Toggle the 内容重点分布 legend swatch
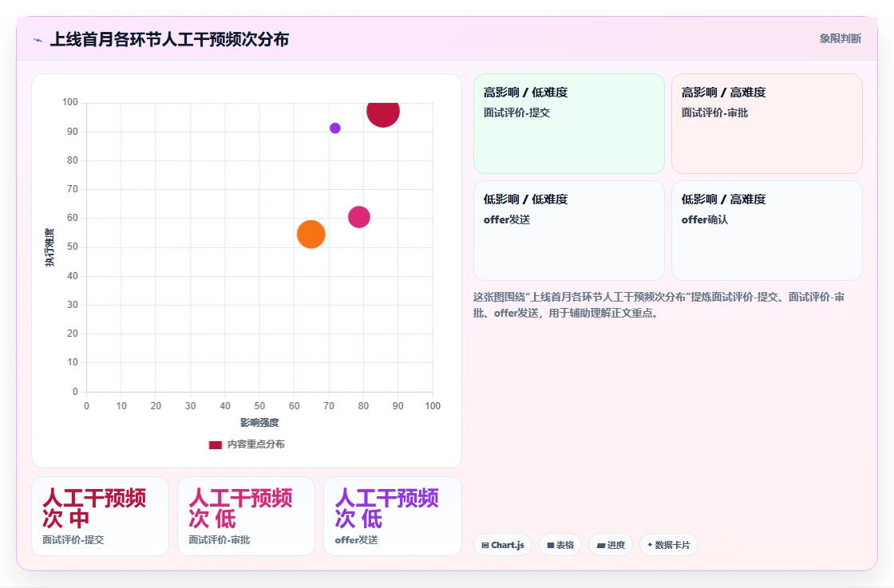Image resolution: width=894 pixels, height=588 pixels. pos(215,445)
